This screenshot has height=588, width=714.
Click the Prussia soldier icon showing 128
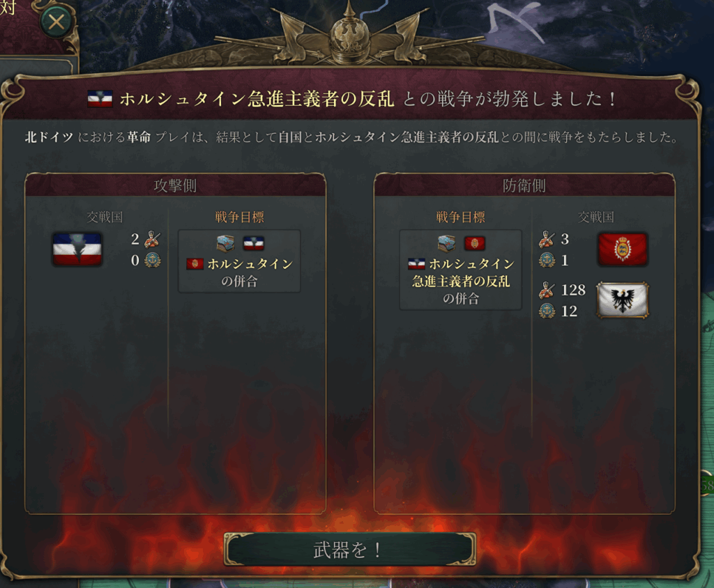point(547,290)
